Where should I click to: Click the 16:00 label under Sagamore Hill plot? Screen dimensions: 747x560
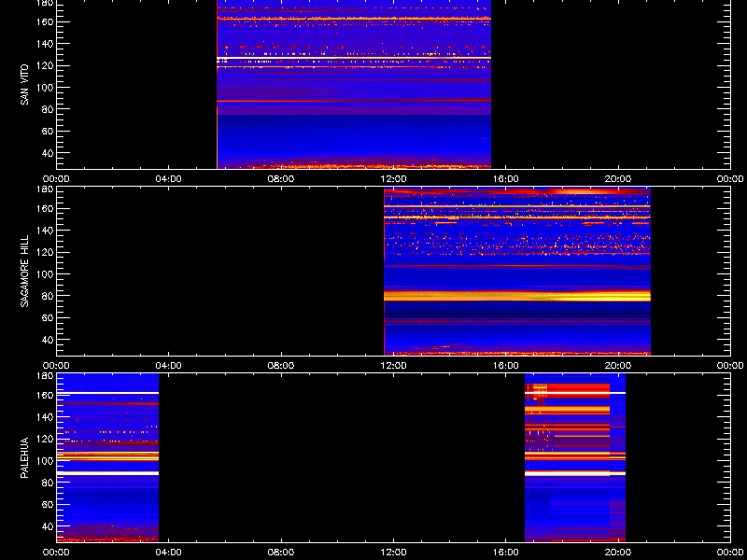point(506,366)
